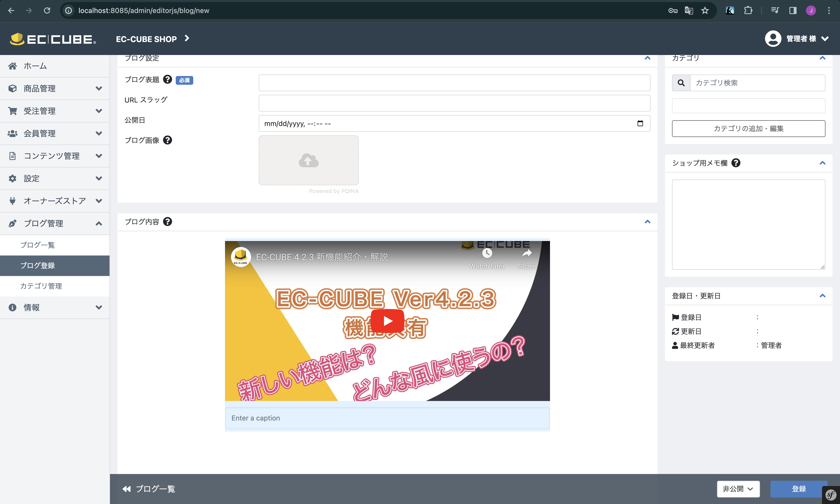
Task: Click the Enter a caption field
Action: coord(387,418)
